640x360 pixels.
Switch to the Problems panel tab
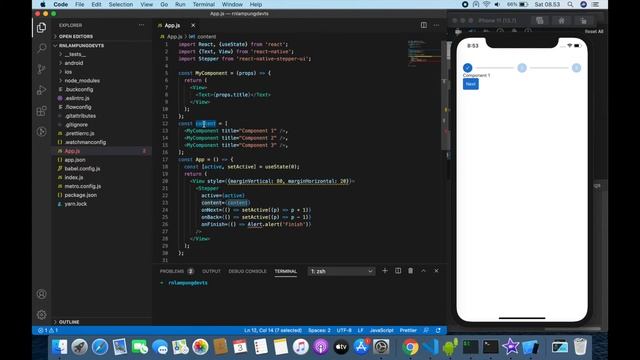(176, 271)
